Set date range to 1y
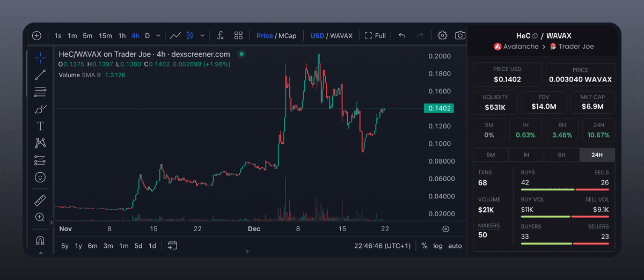This screenshot has width=644, height=280. (x=78, y=246)
